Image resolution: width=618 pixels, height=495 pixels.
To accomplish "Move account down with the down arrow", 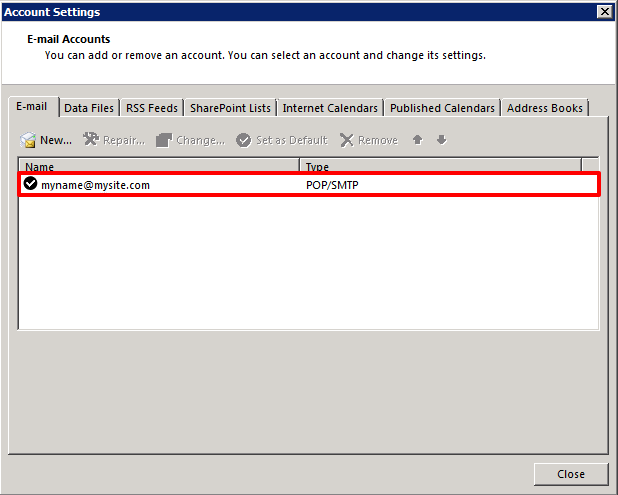I will pos(441,140).
